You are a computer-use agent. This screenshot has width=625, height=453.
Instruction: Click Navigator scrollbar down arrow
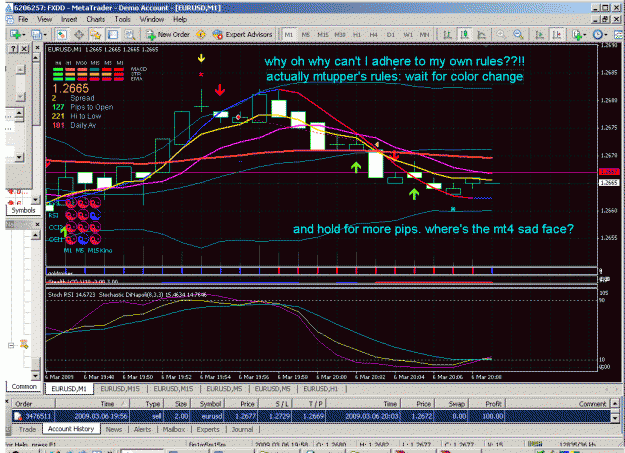tap(35, 376)
